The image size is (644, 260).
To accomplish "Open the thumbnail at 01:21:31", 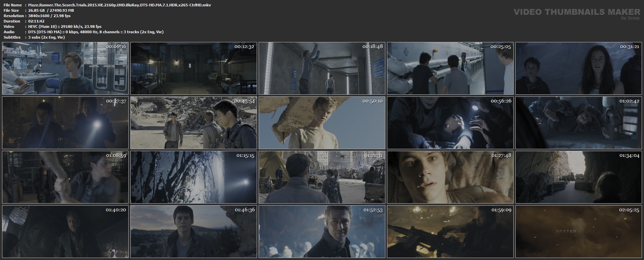I will pyautogui.click(x=322, y=177).
